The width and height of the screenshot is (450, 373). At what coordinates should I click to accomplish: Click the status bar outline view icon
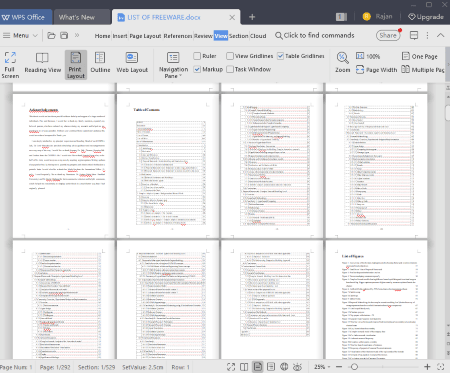pos(271,367)
